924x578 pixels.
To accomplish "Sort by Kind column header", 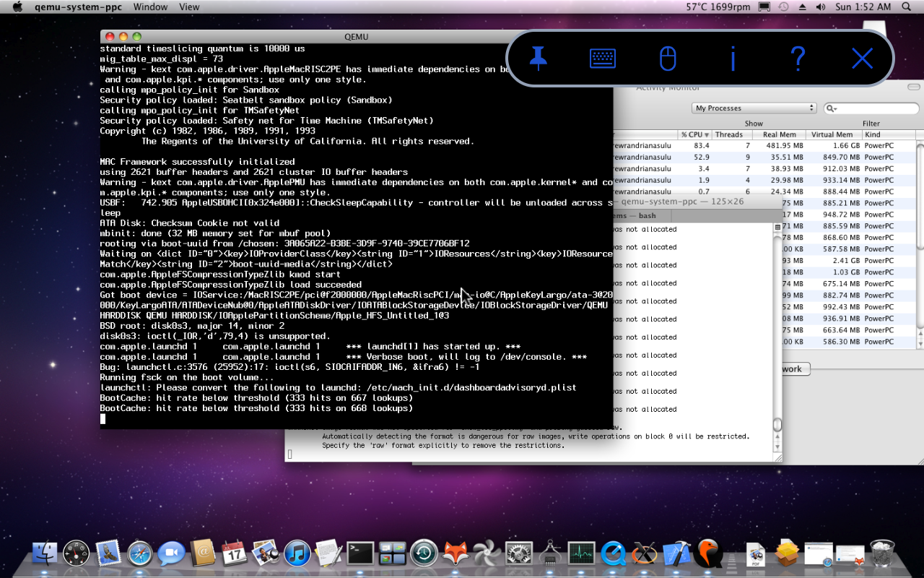I will coord(889,134).
